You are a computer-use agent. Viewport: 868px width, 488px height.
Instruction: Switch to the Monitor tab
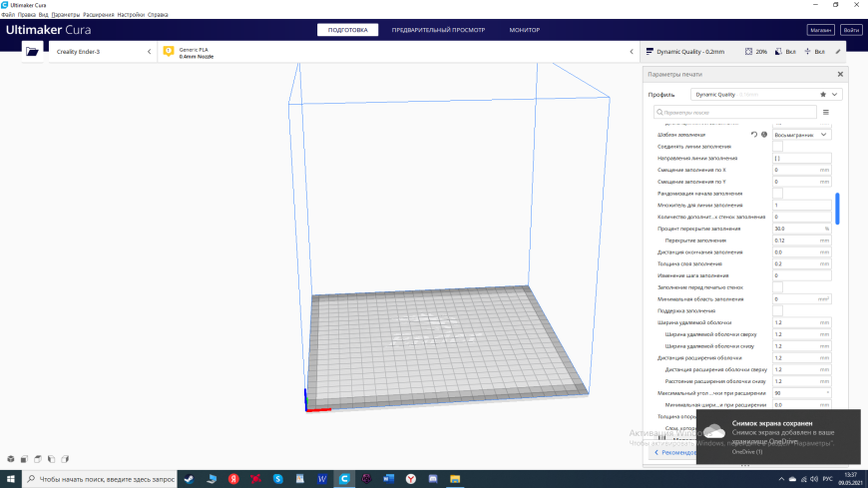(x=524, y=30)
